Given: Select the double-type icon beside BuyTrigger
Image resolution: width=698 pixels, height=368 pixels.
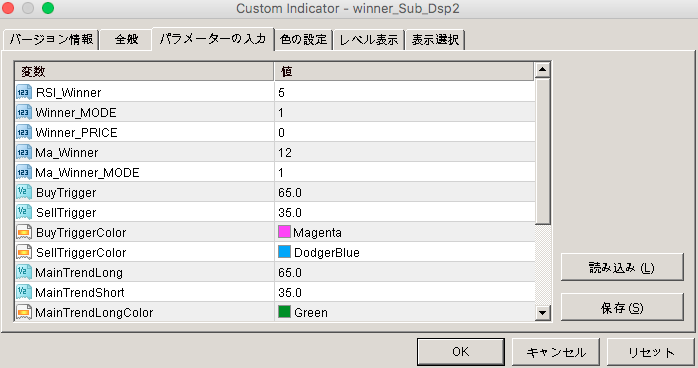Looking at the screenshot, I should click(24, 192).
